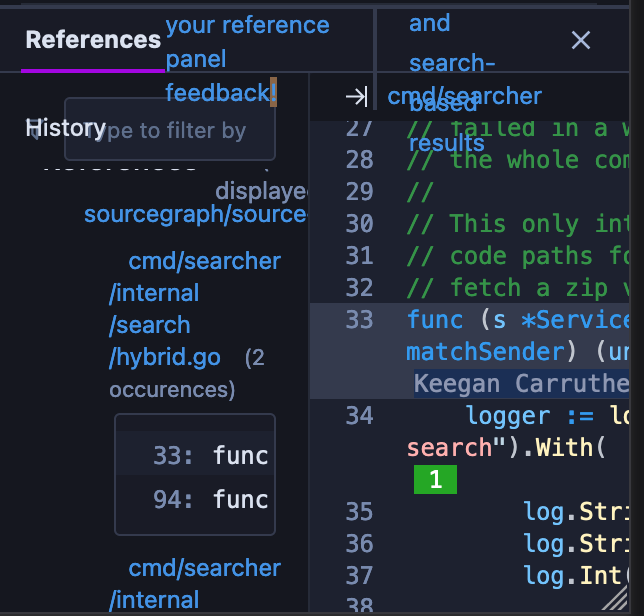Screen dimensions: 644x616
Task: Focus the 'type to filter by' input field
Action: pyautogui.click(x=170, y=129)
